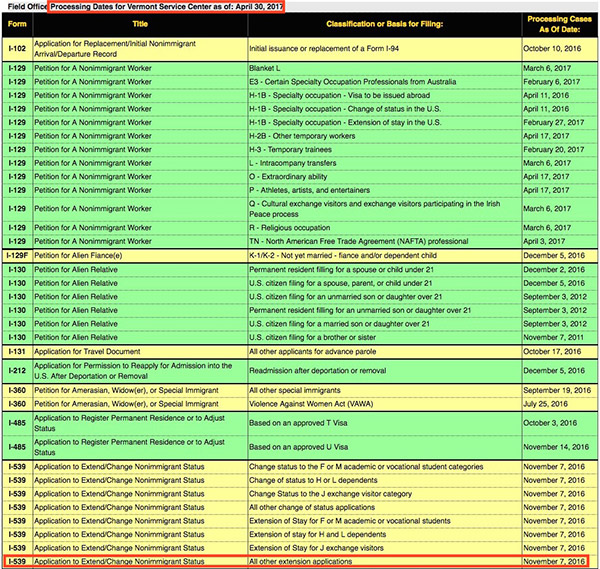
Task: Click 'Initial issuance or replacement of a Form I-94'
Action: click(324, 49)
